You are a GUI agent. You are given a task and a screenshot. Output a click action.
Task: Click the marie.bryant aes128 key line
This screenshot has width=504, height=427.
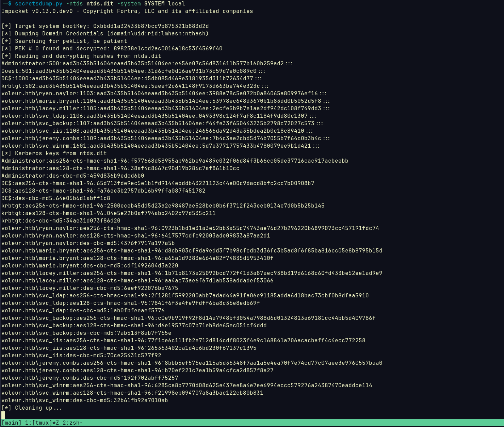tap(137, 258)
